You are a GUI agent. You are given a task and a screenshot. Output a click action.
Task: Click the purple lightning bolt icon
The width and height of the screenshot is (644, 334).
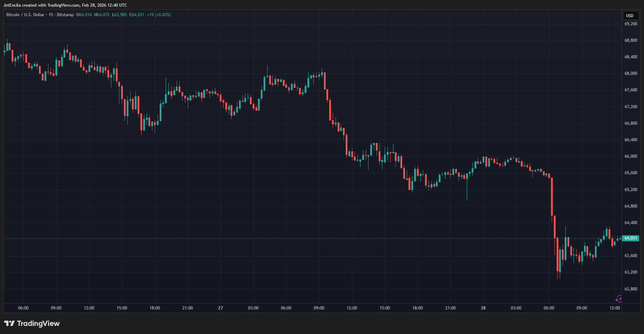pos(619,299)
